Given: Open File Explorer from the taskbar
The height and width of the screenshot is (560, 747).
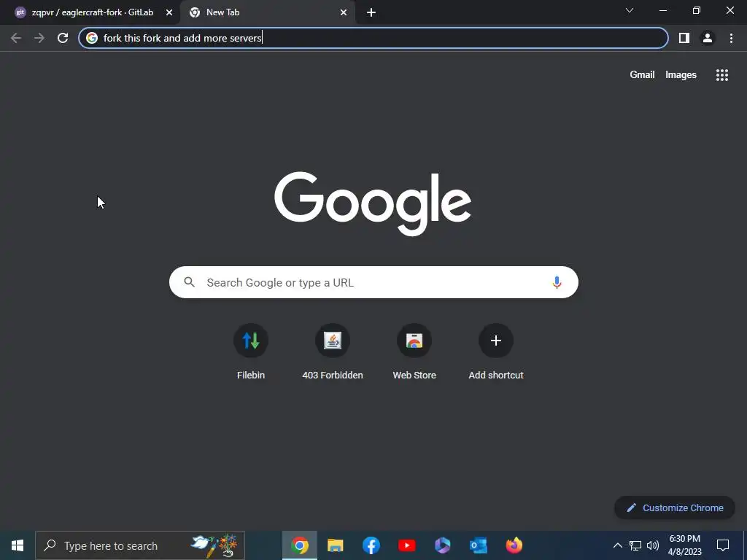Looking at the screenshot, I should pos(336,545).
